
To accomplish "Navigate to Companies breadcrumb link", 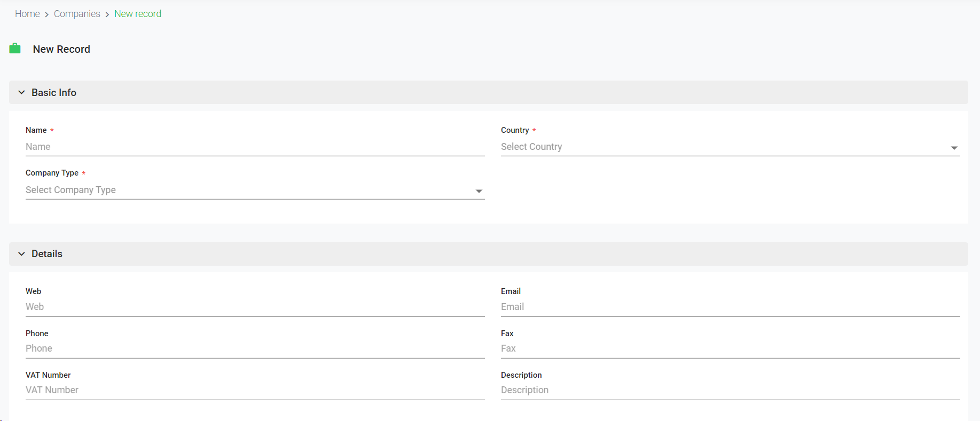I will pyautogui.click(x=77, y=14).
